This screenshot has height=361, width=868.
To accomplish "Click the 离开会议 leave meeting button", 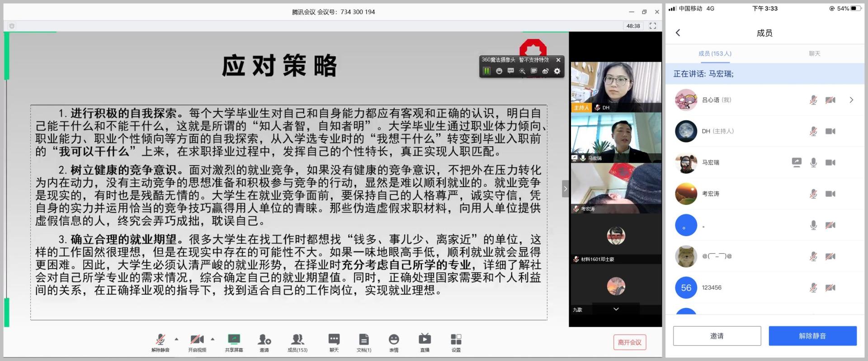I will coord(629,342).
